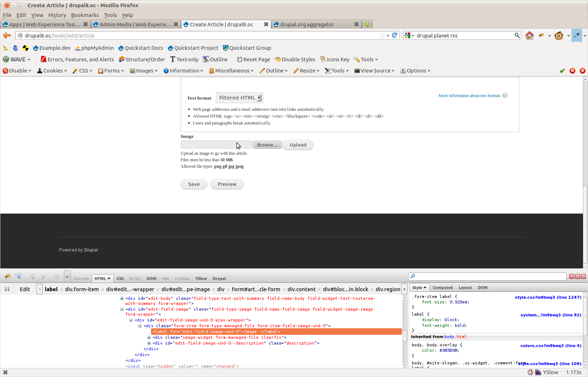Expand the edit-body div node
Viewport: 588px width, 377px height.
[x=122, y=298]
